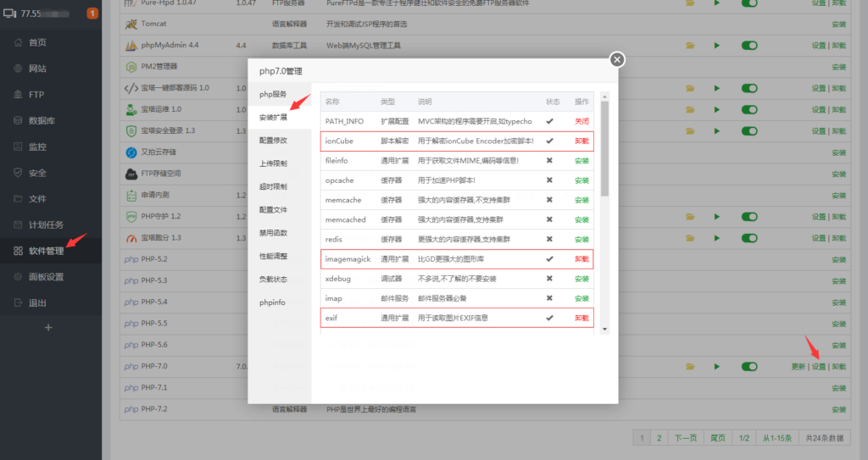Toggle the PHP守护 1.2 switch
The image size is (868, 460).
pyautogui.click(x=749, y=217)
